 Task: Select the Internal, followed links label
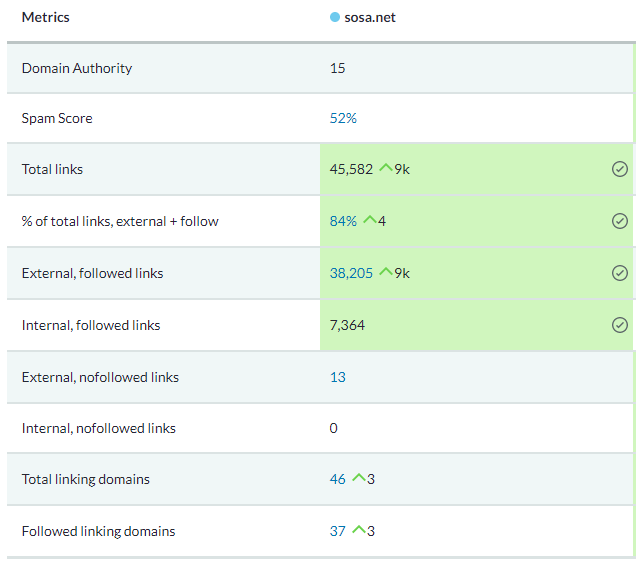(91, 325)
